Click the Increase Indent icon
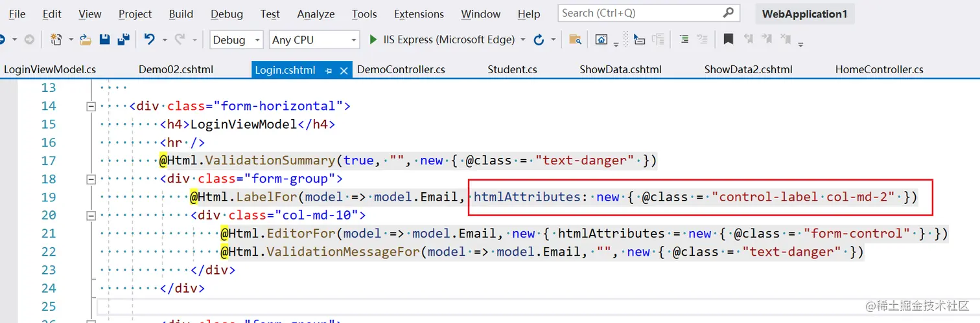This screenshot has width=980, height=323. (684, 39)
